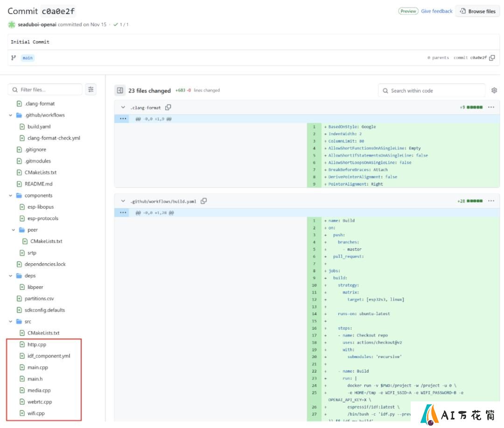Expand hidden lines in build.yaml hunk
504x428 pixels.
pos(123,212)
